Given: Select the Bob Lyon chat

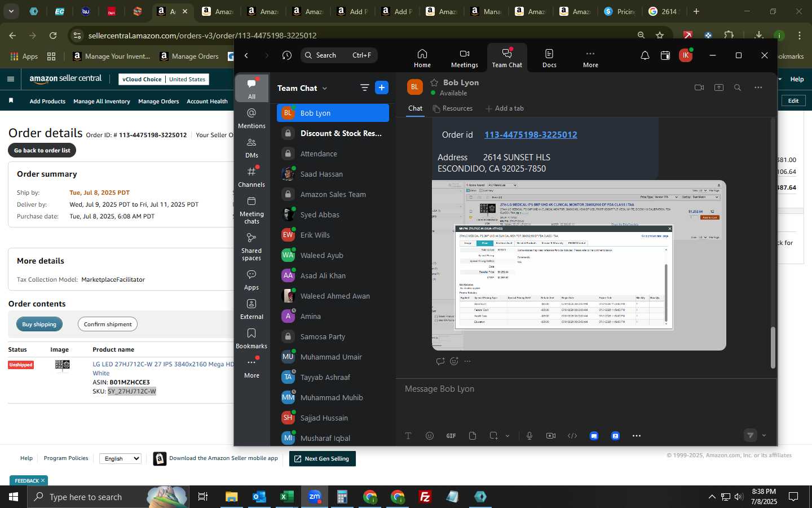Looking at the screenshot, I should (333, 113).
